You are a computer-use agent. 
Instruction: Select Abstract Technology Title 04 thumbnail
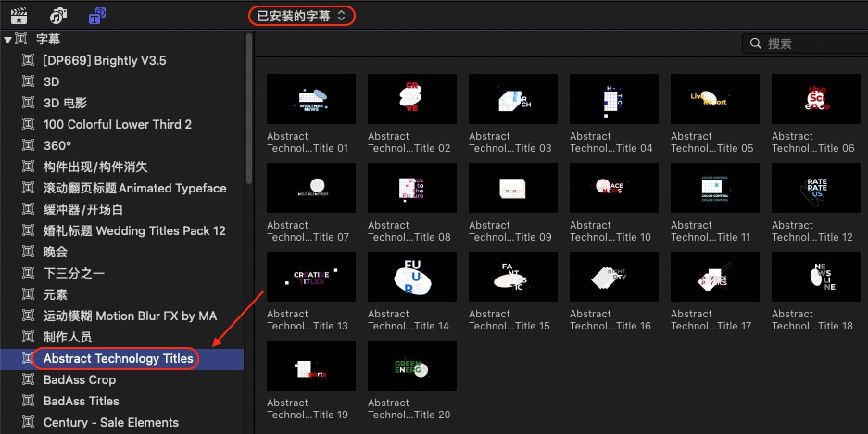click(x=614, y=99)
